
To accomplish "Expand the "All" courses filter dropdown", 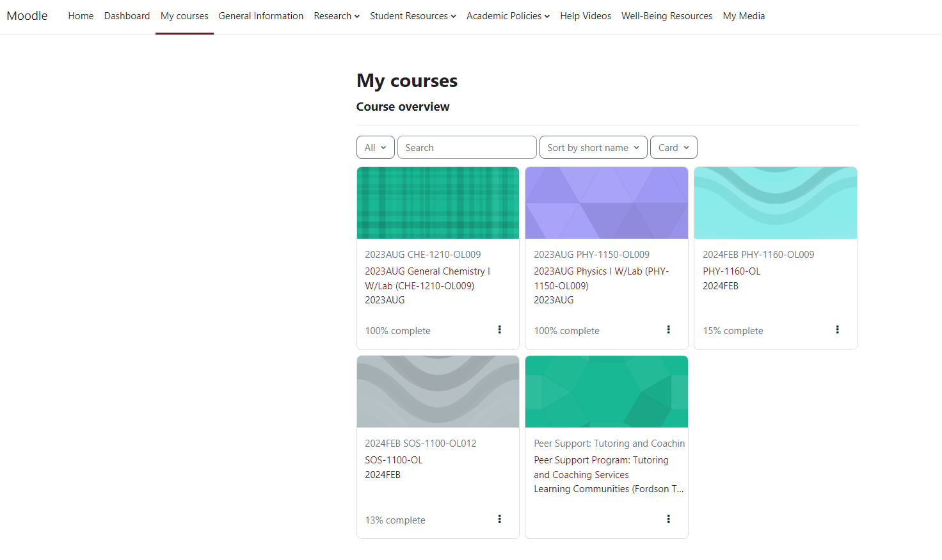I will (375, 147).
